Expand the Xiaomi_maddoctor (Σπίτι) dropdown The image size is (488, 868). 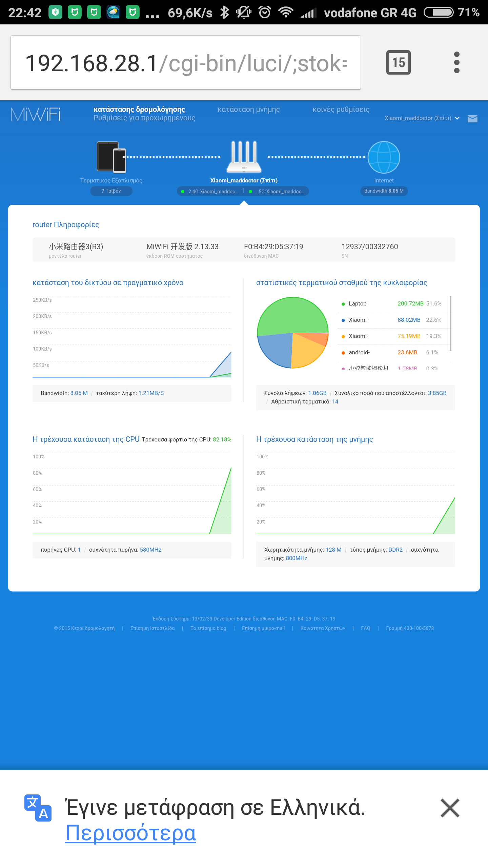[x=422, y=118]
